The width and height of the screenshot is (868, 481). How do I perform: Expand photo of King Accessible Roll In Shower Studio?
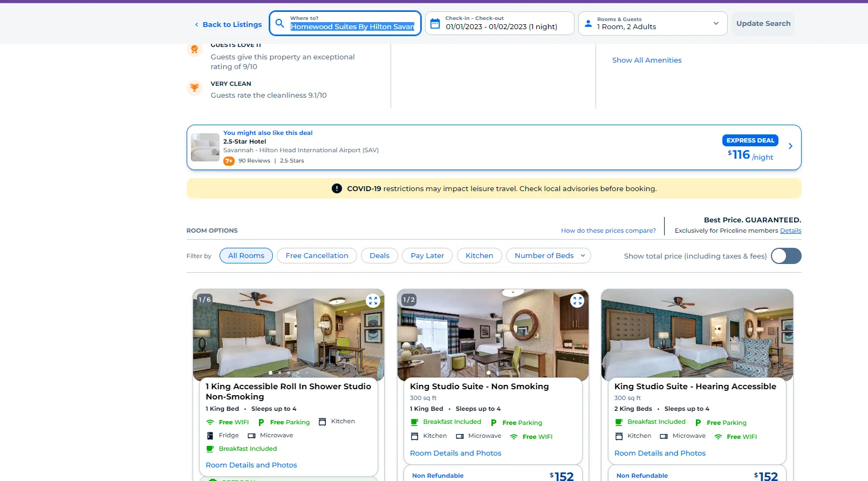(373, 301)
